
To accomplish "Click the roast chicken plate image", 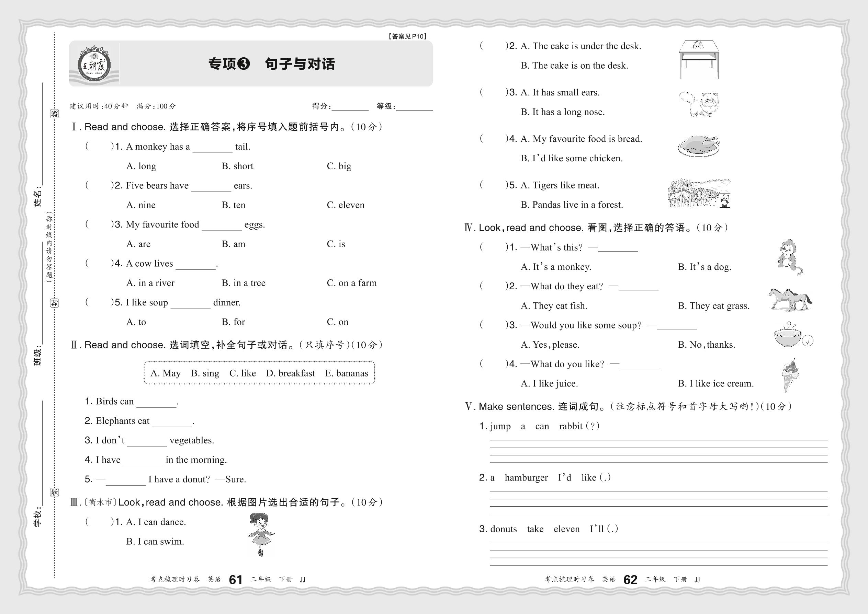I will (698, 146).
